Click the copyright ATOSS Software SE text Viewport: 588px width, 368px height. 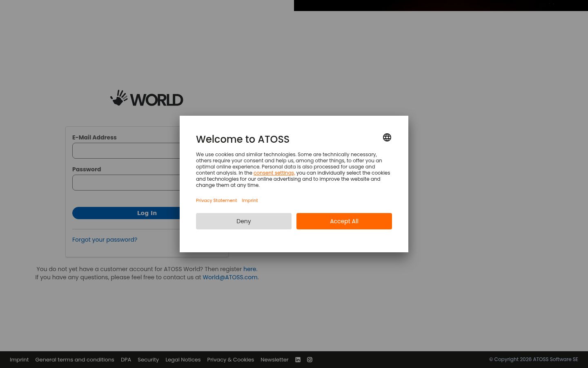tap(534, 359)
